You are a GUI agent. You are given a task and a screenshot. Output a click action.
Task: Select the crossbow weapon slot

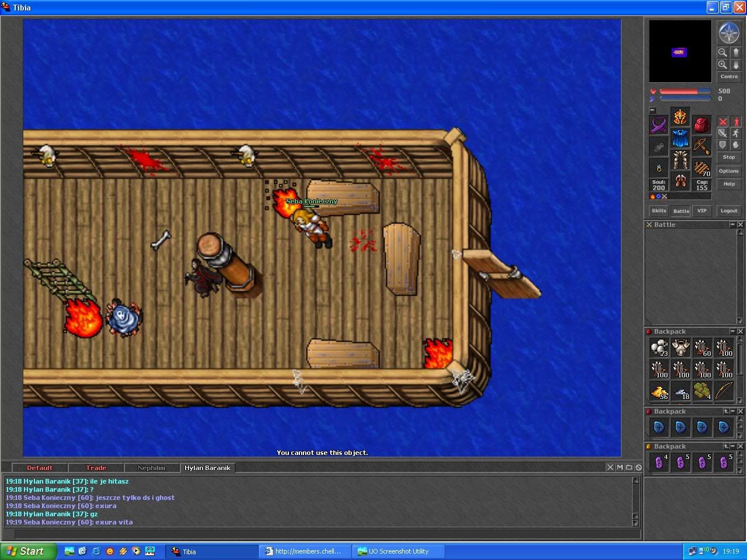pyautogui.click(x=701, y=146)
